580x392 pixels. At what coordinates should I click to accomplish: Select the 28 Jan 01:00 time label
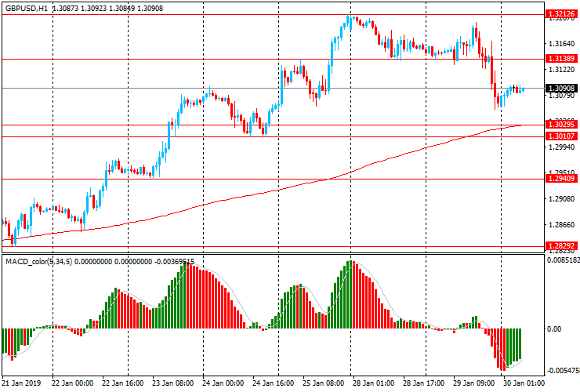click(372, 383)
